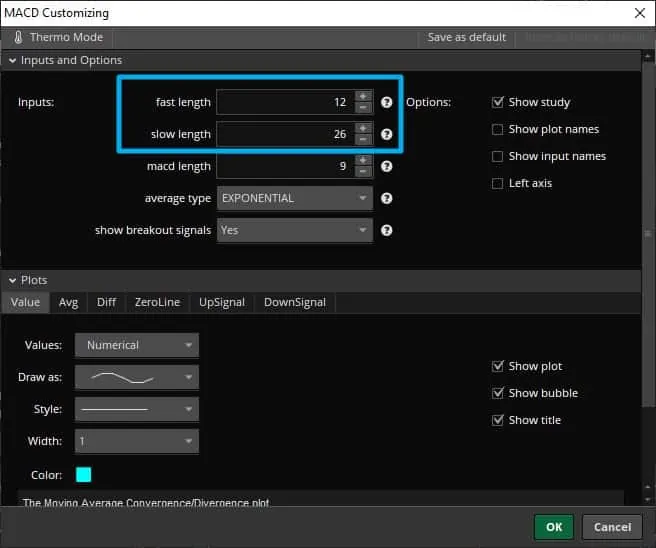Toggle the Show bubble checkbox

click(497, 393)
